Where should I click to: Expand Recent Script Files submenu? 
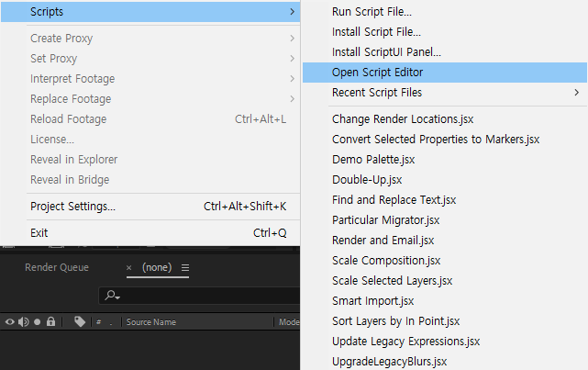pyautogui.click(x=445, y=93)
